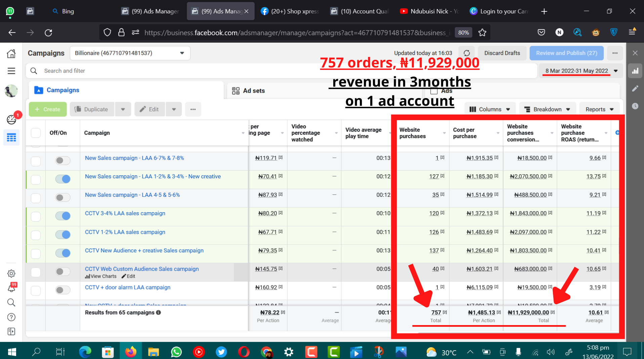Viewport: 644px width, 359px height.
Task: Toggle off CCTV 3-4% LAA sales campaign
Action: [63, 216]
